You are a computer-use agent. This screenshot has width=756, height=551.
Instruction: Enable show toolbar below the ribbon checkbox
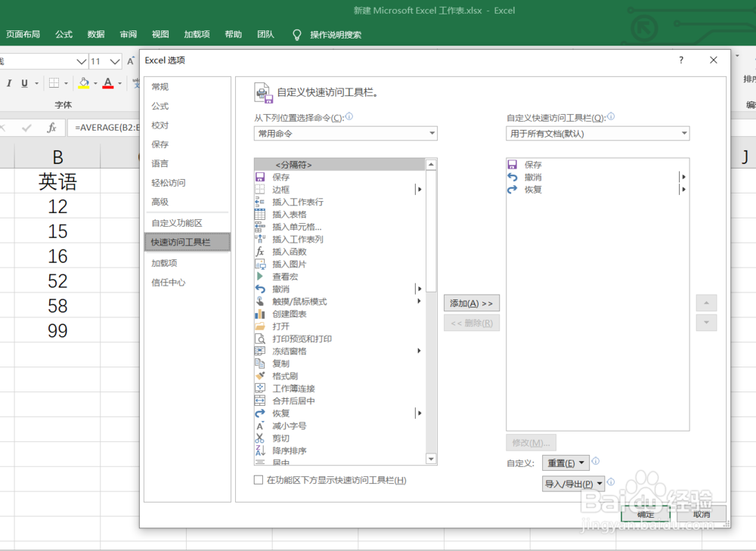(x=259, y=480)
